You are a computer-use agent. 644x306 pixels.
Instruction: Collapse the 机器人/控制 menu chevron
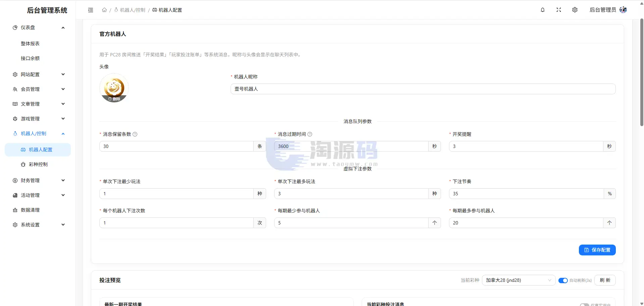(x=63, y=134)
